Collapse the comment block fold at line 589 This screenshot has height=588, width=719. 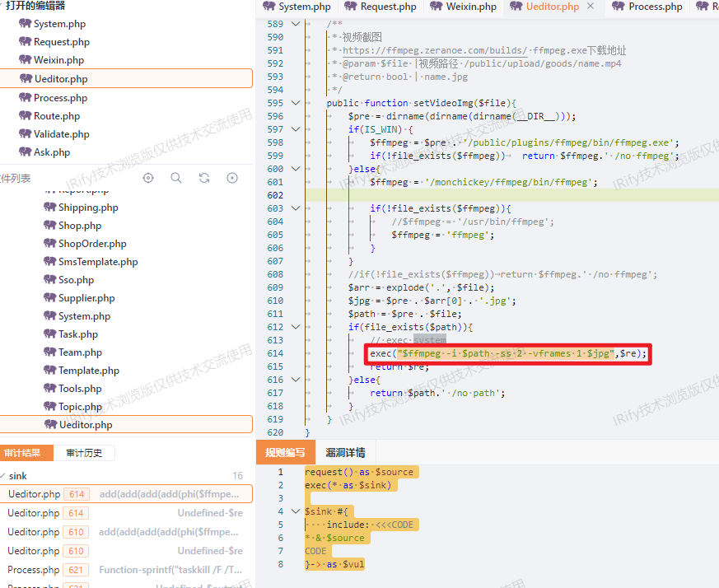click(296, 24)
